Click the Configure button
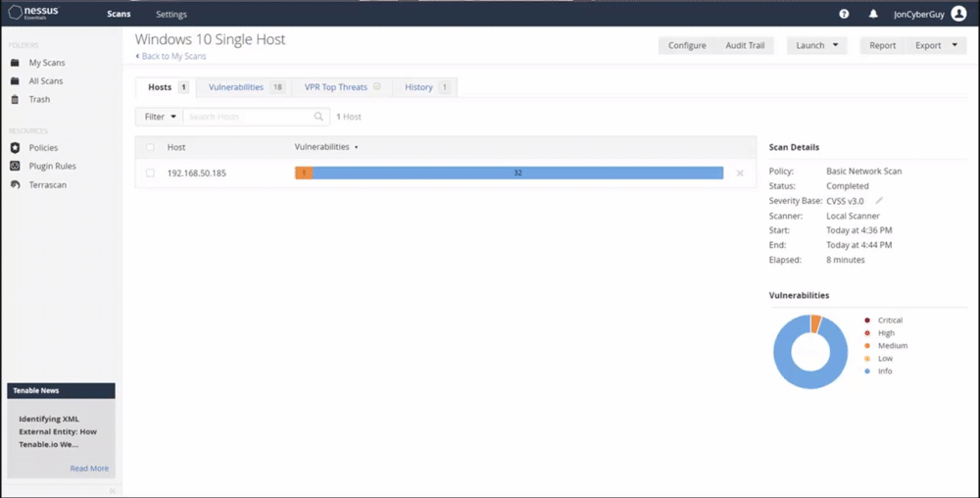The width and height of the screenshot is (980, 498). [687, 46]
